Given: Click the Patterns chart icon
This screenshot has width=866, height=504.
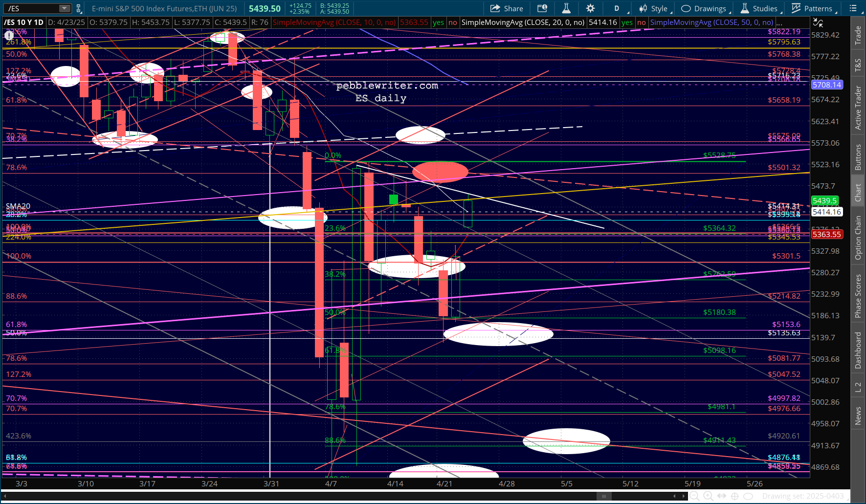Looking at the screenshot, I should 796,8.
